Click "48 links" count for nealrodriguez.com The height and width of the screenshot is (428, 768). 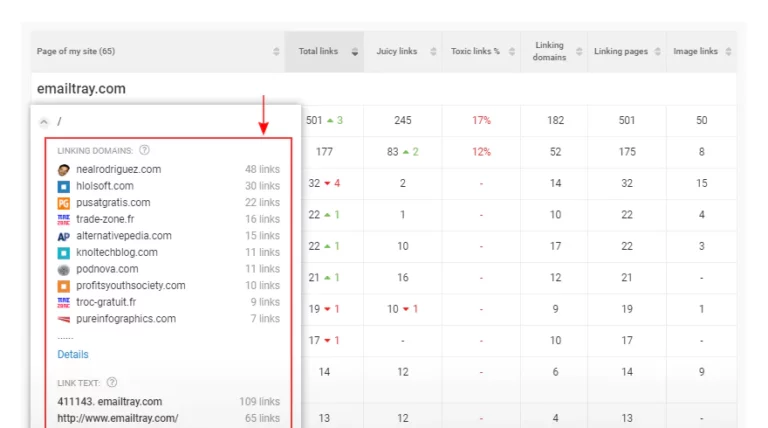[x=263, y=169]
